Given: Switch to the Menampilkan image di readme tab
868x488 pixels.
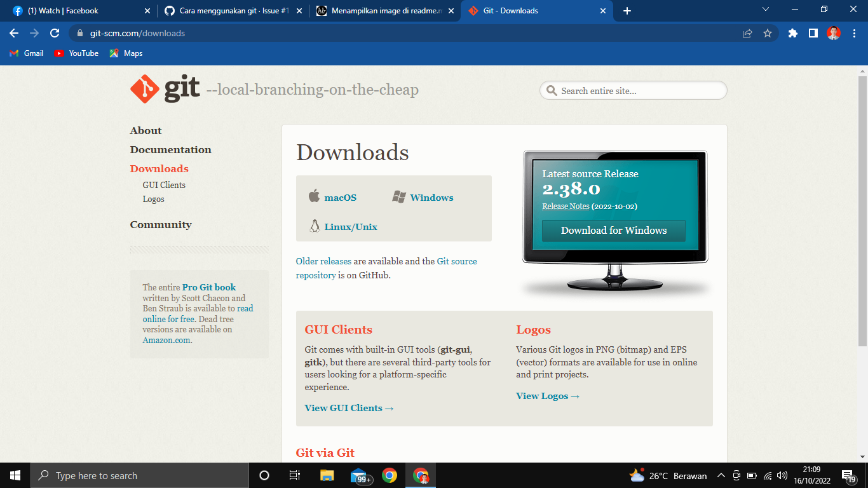Looking at the screenshot, I should tap(384, 11).
